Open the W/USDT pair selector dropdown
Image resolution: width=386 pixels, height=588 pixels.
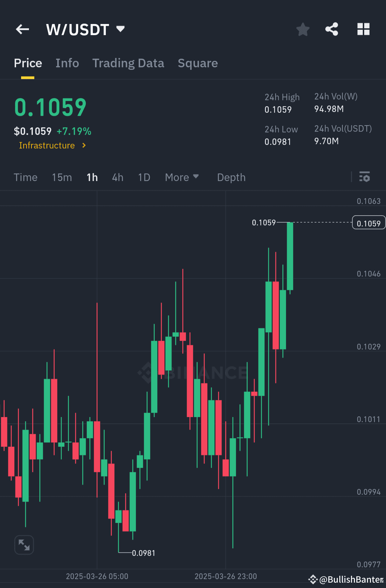(x=86, y=29)
